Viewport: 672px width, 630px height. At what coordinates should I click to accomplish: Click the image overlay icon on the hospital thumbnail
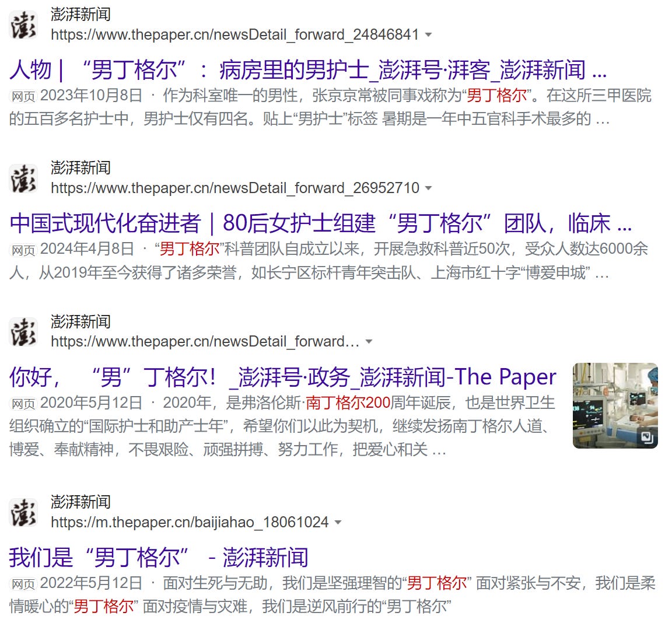pos(647,437)
